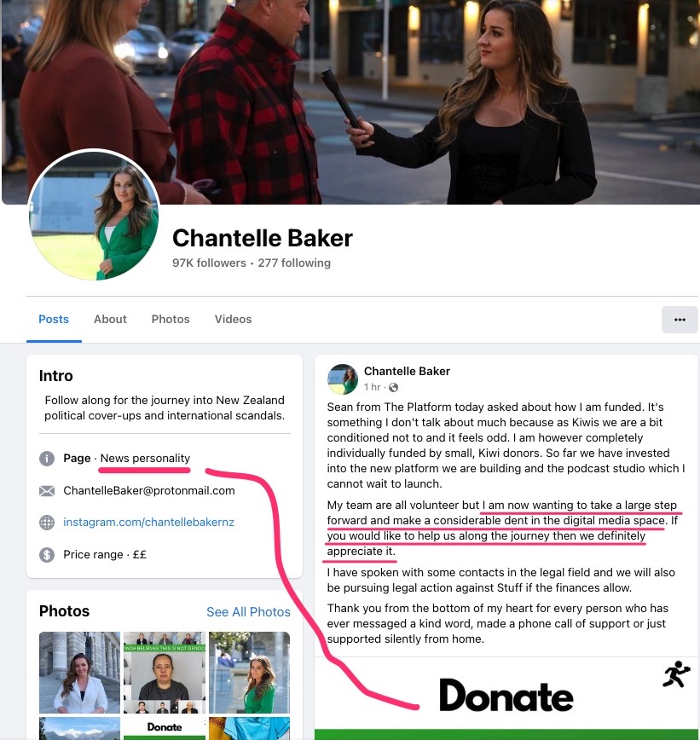700x740 pixels.
Task: Open the large profile picture
Action: click(94, 215)
